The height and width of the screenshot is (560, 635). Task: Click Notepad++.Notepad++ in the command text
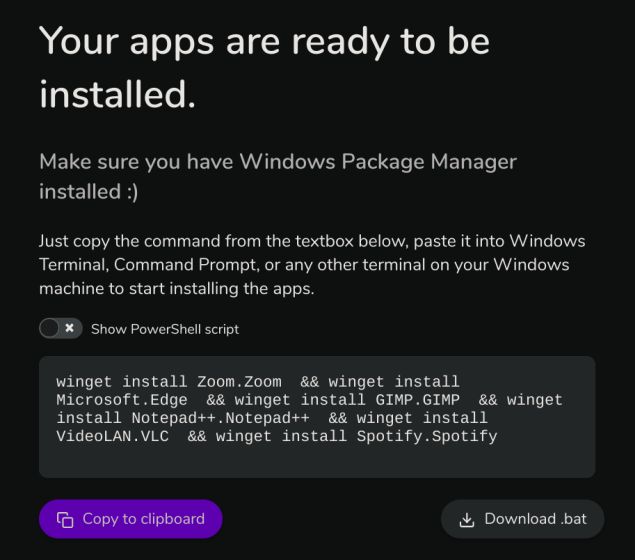point(220,418)
